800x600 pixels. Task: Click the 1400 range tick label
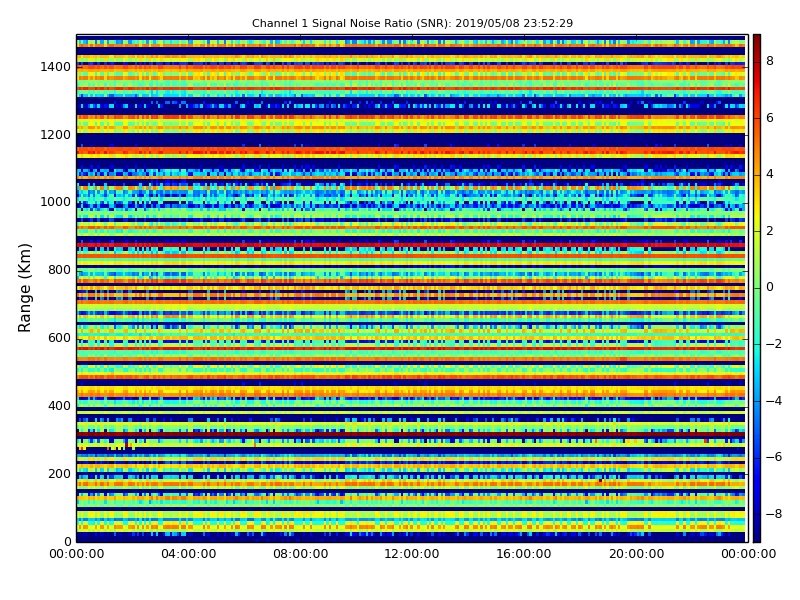click(x=55, y=67)
